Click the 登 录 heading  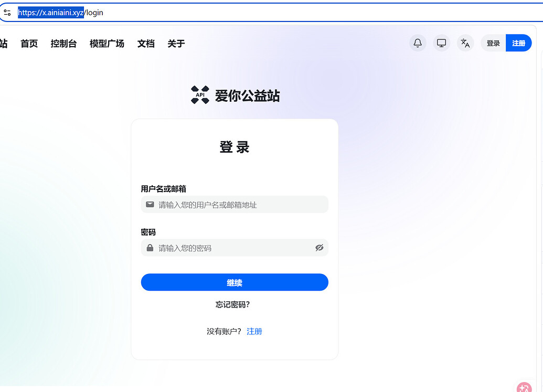coord(235,147)
